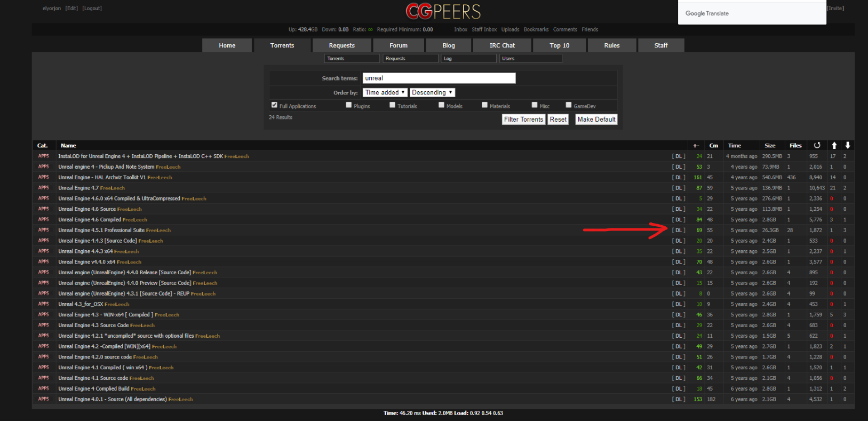Download Unreal Engine 4.5.1 Professional Suite via DL

click(679, 230)
